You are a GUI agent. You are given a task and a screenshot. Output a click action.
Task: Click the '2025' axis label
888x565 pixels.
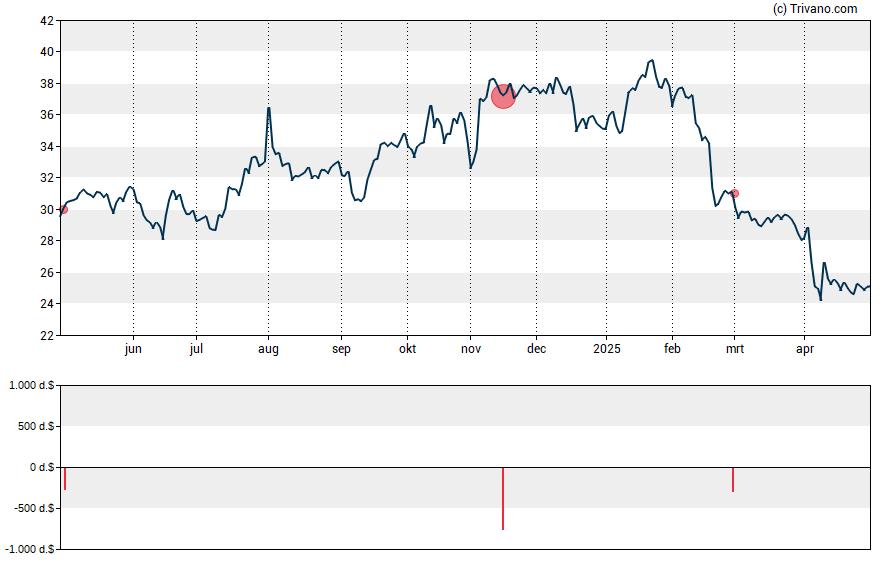pos(607,349)
